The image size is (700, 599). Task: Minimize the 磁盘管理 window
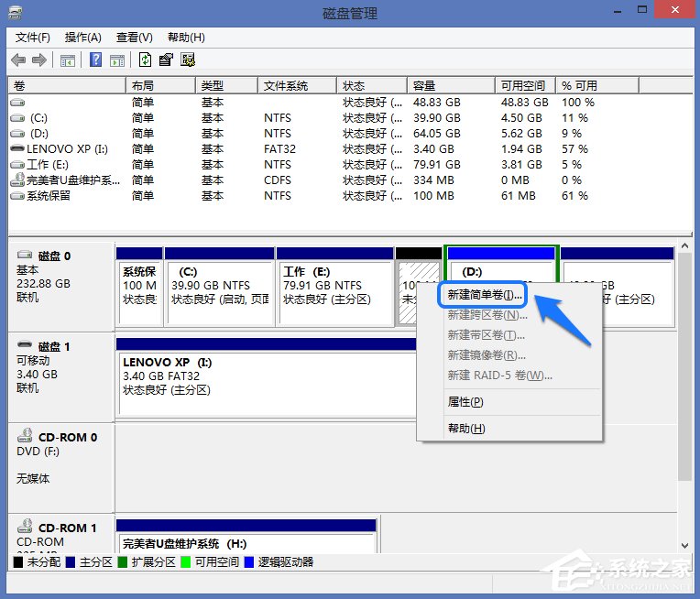[618, 10]
